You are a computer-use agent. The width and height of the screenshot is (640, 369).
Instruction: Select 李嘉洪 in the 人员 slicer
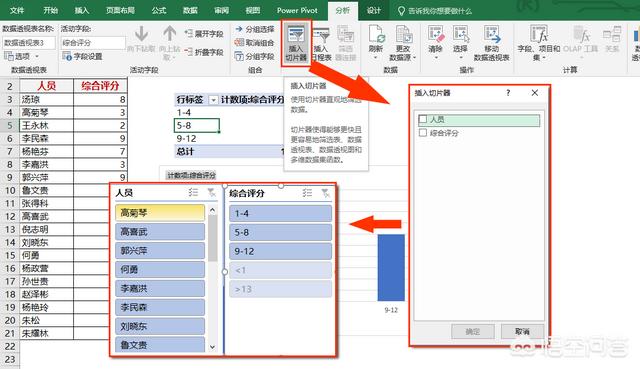point(160,289)
